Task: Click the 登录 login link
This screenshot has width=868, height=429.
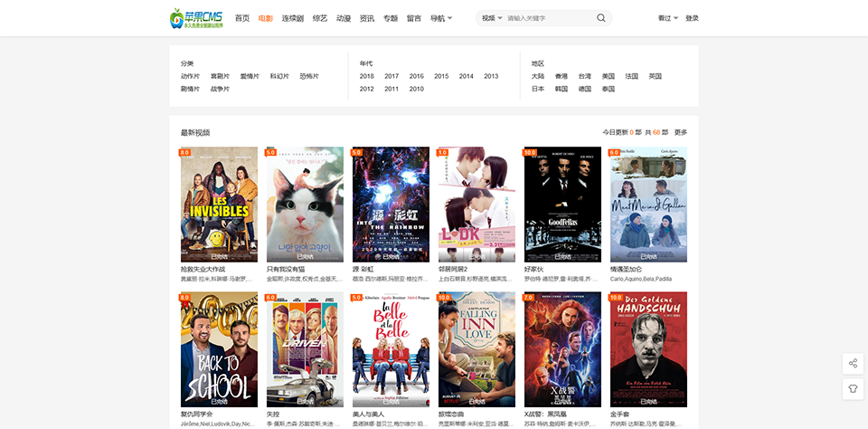Action: (x=692, y=18)
